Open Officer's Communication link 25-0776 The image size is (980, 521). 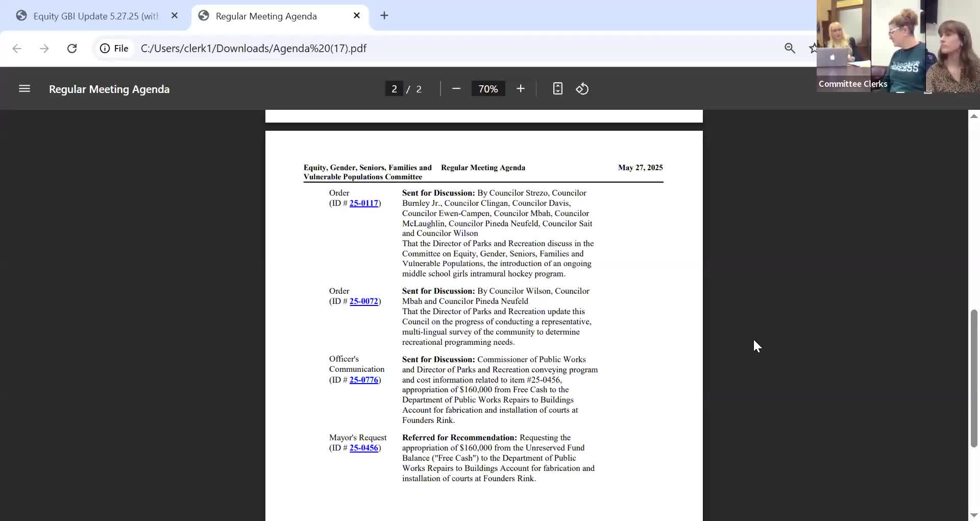coord(363,380)
